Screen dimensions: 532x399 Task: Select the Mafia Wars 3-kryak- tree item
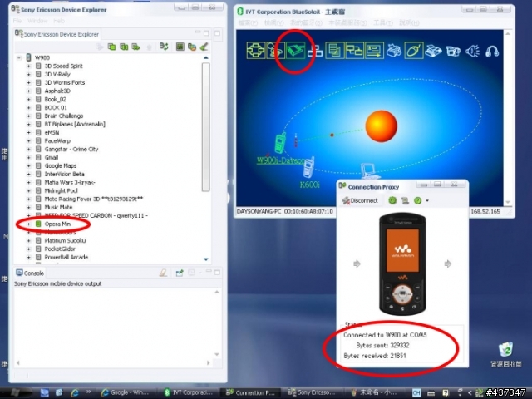(x=70, y=182)
